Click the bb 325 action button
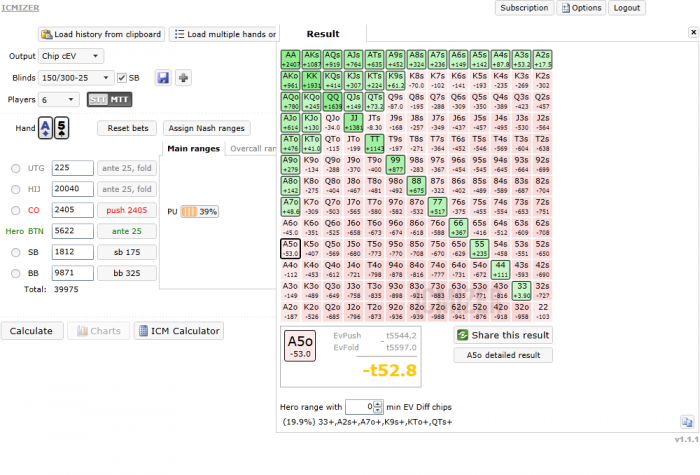 127,273
